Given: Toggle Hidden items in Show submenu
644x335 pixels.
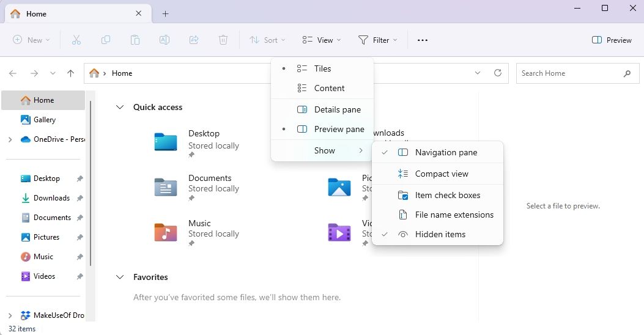Looking at the screenshot, I should pos(440,235).
